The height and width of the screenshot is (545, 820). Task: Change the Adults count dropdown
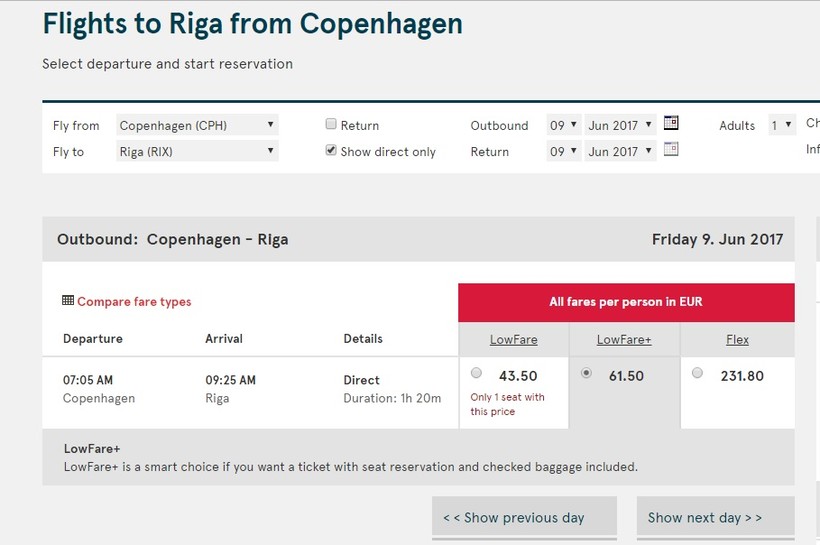(781, 125)
